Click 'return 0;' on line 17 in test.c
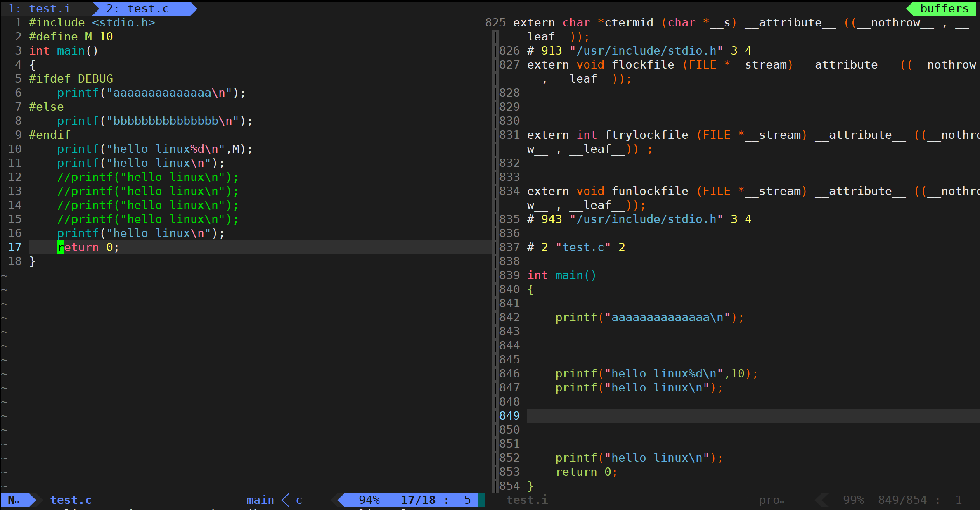The image size is (980, 510). (x=88, y=247)
